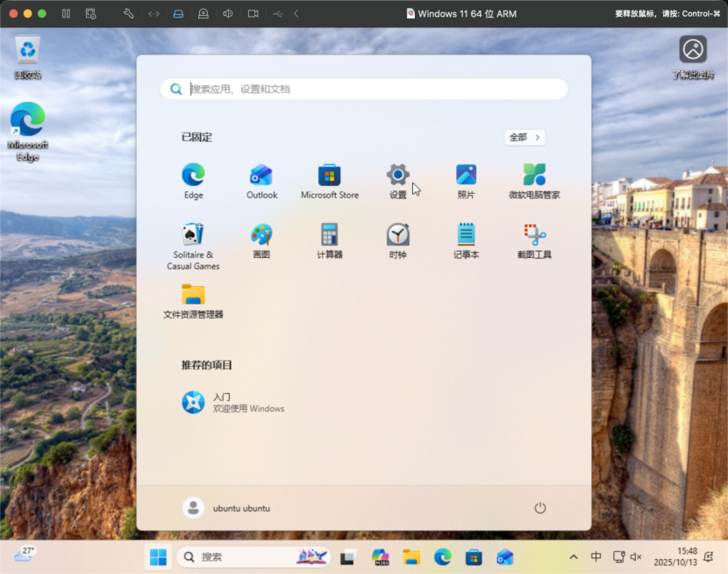Open the 时钟 clock app
This screenshot has width=728, height=574.
tap(398, 240)
